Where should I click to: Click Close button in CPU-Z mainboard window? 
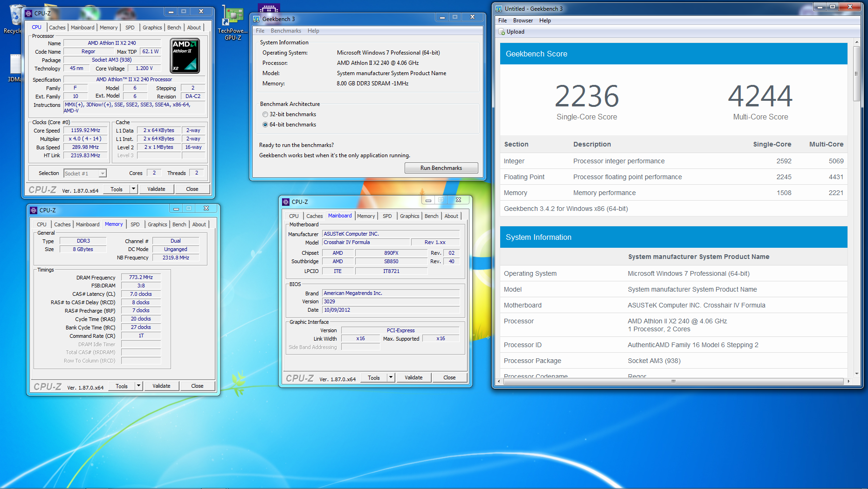point(449,377)
